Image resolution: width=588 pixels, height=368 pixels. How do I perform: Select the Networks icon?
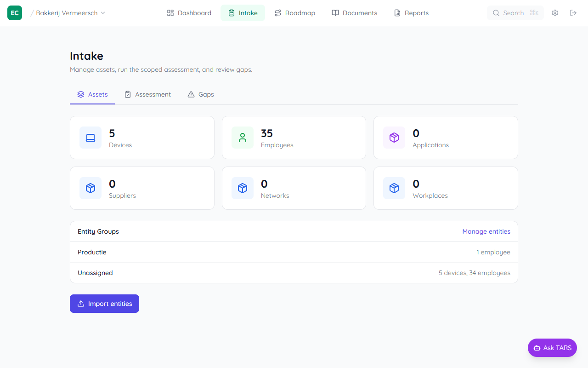[242, 188]
